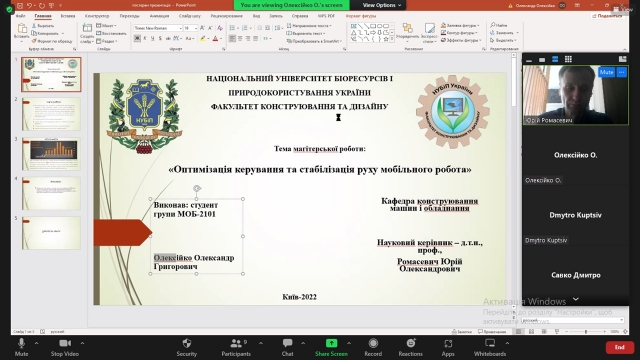Open Zoom Reactions
Viewport: 640px width, 360px height.
click(411, 347)
